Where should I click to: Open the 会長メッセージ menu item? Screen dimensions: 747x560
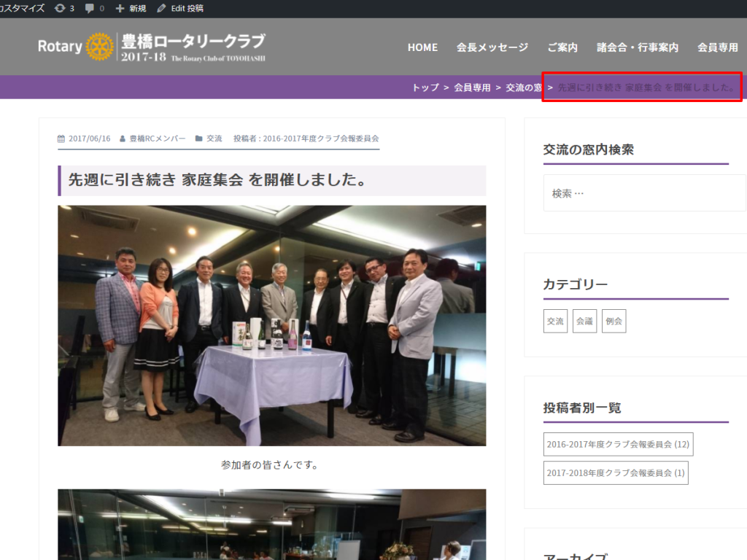492,47
